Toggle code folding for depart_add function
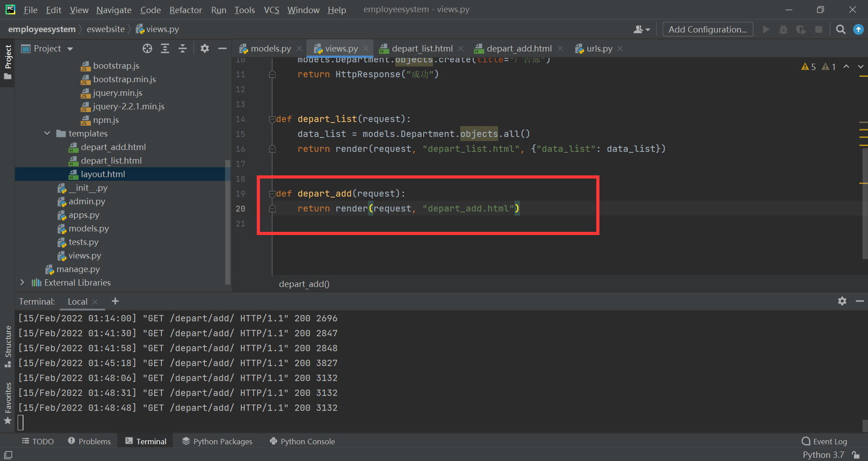 click(272, 194)
